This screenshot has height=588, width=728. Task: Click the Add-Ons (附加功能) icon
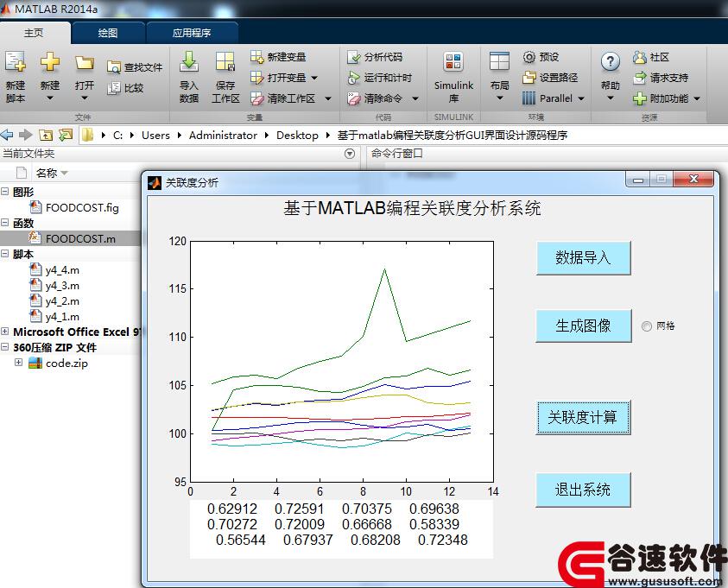[x=640, y=98]
